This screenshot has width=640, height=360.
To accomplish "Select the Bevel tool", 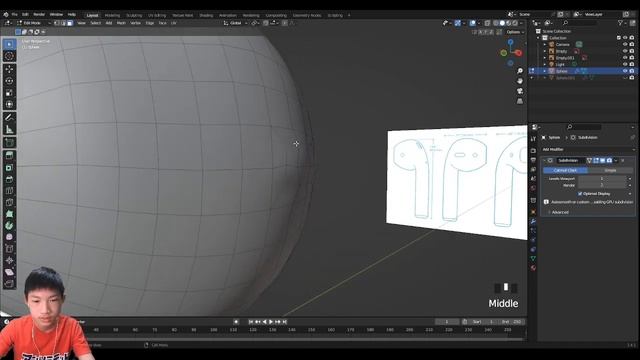I will tap(9, 180).
